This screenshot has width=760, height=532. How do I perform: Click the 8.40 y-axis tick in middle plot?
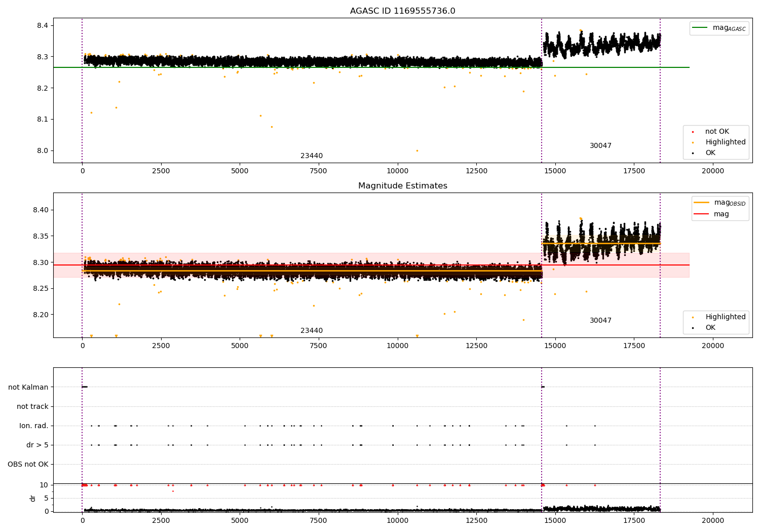click(40, 210)
